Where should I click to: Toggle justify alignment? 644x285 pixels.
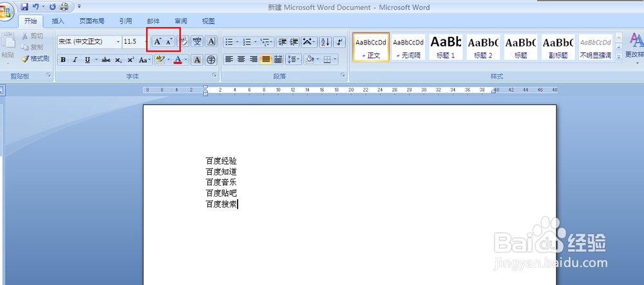point(266,59)
